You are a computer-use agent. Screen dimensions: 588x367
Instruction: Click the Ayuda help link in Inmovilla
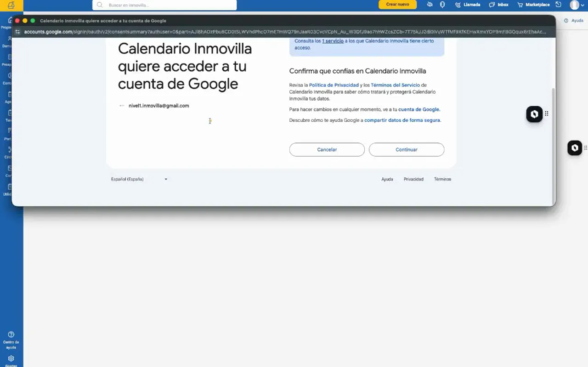click(574, 21)
